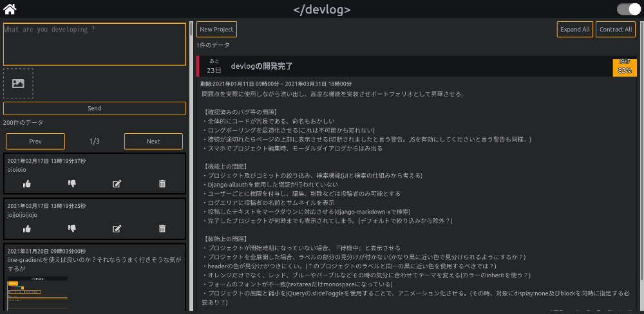This screenshot has width=644, height=314.
Task: Submit the log with the Send button
Action: click(95, 108)
